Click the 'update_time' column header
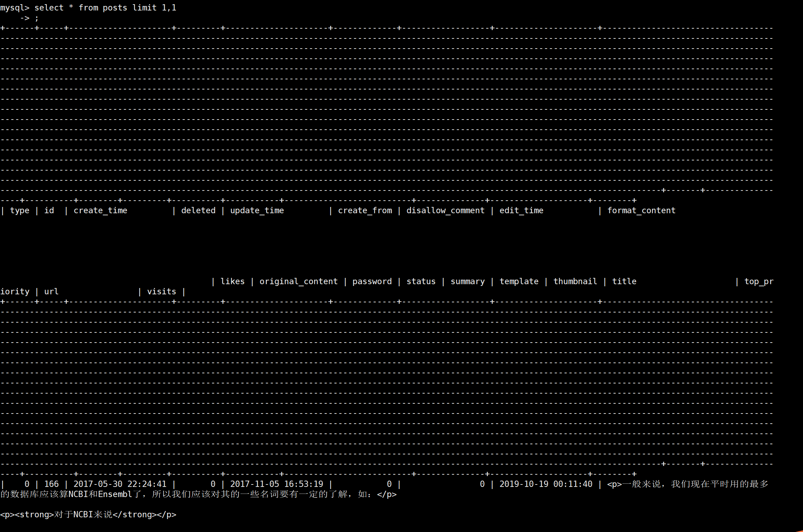 (257, 210)
